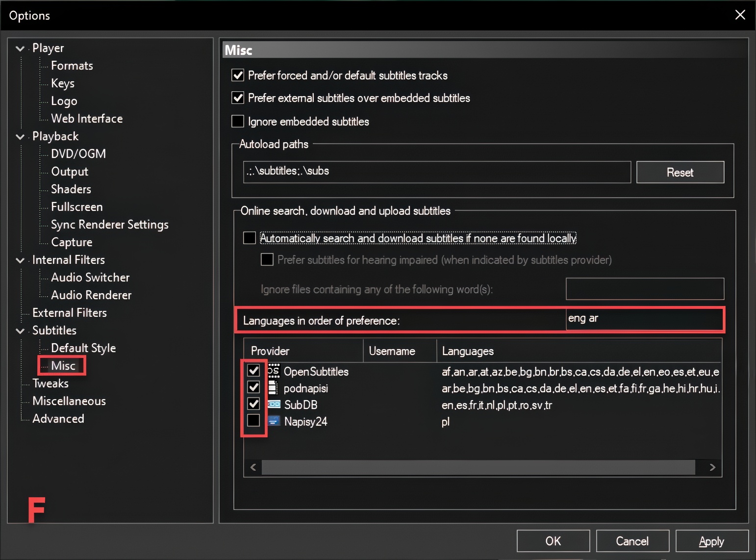Cancel the Options dialog

[x=632, y=541]
